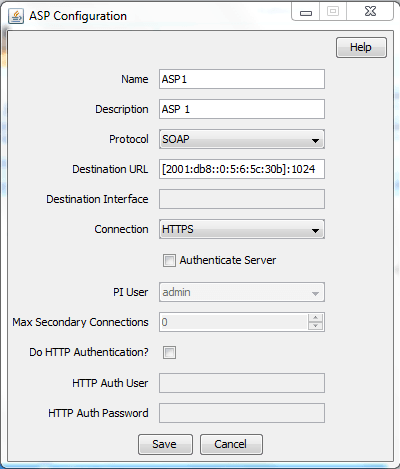
Task: Click the Java icon in the title bar
Action: 16,16
